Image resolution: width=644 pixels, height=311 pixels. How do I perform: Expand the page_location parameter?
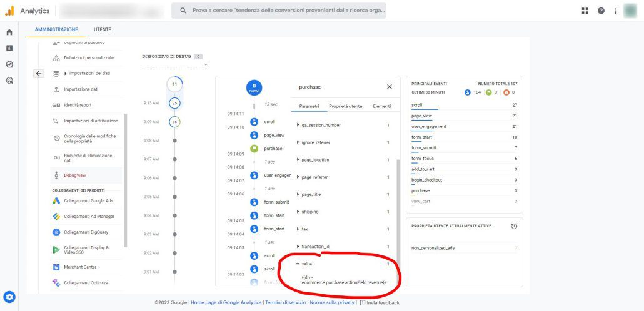(x=314, y=160)
